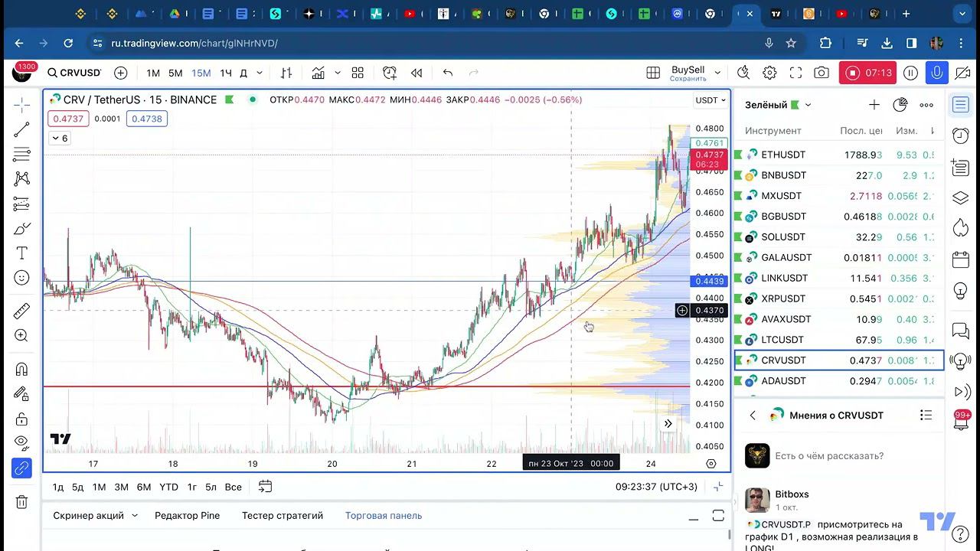
Task: Select XRPUSDT in the watchlist
Action: tap(838, 298)
